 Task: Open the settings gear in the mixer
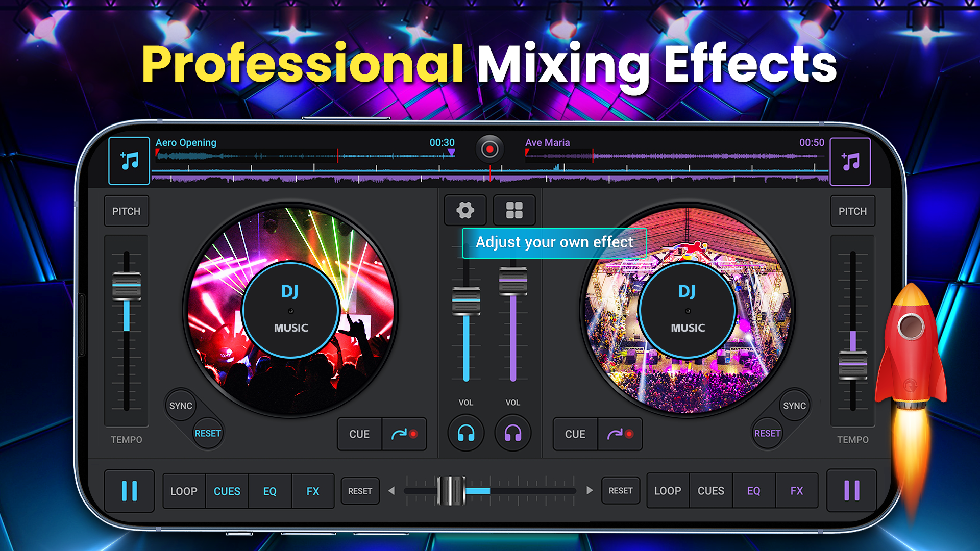pyautogui.click(x=464, y=210)
